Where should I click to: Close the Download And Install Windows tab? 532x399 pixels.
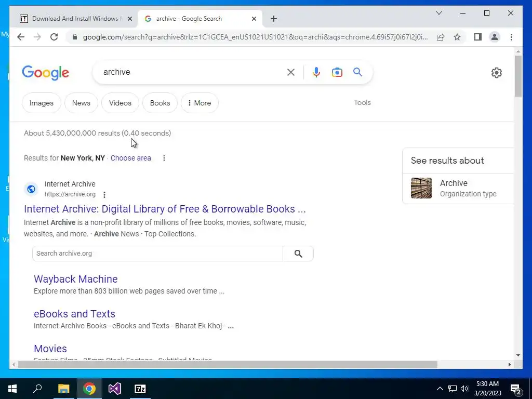[129, 19]
